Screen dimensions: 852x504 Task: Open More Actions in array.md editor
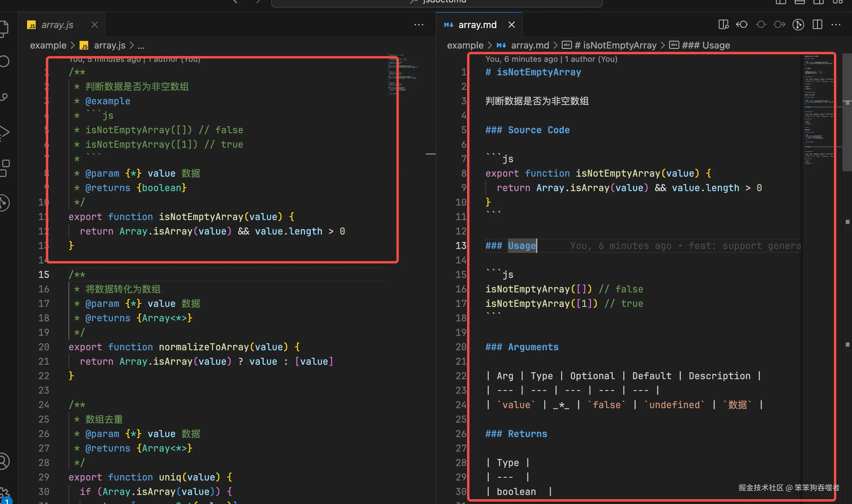(836, 25)
